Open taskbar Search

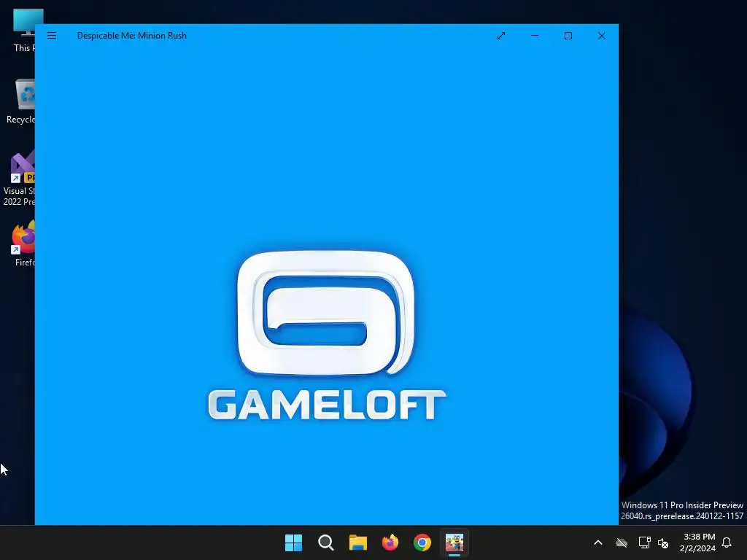tap(326, 542)
